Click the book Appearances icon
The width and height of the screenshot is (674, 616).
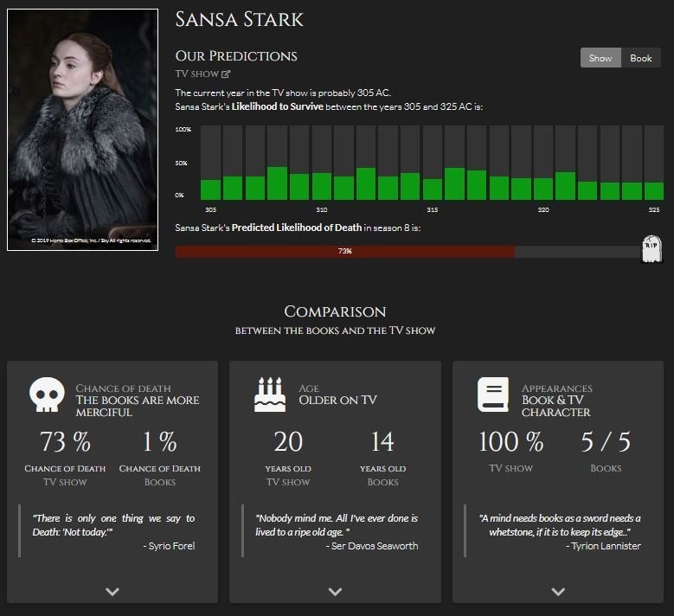coord(493,395)
